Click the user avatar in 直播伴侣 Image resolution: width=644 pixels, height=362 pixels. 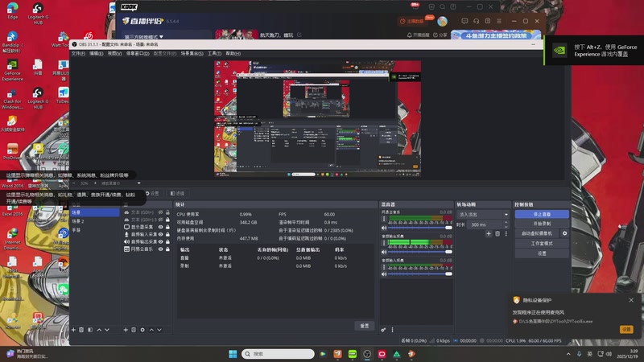coord(442,21)
